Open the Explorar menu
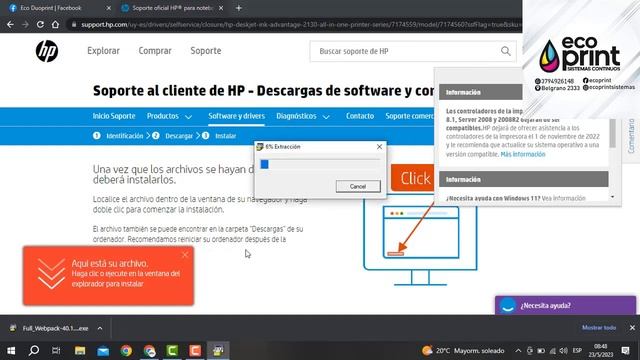 [103, 51]
